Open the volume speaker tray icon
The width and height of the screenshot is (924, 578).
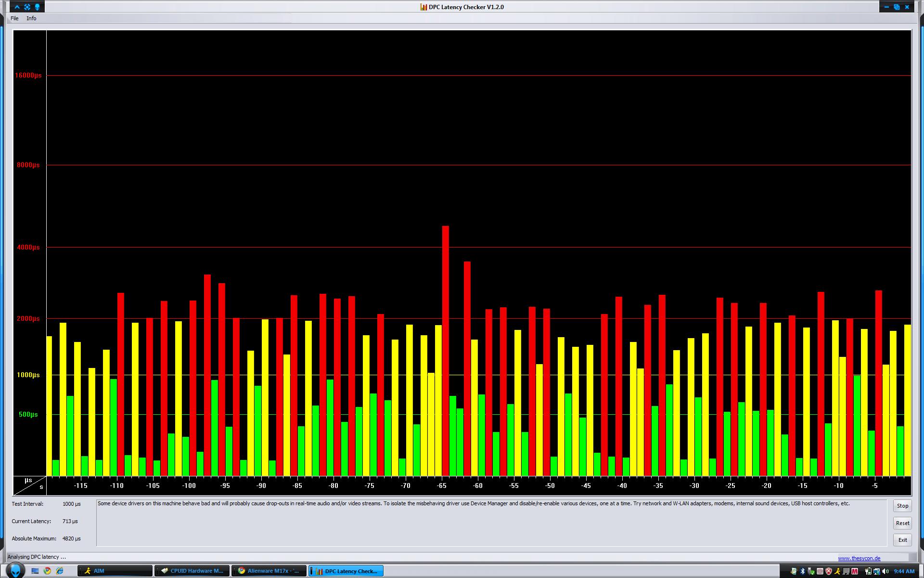(x=885, y=571)
